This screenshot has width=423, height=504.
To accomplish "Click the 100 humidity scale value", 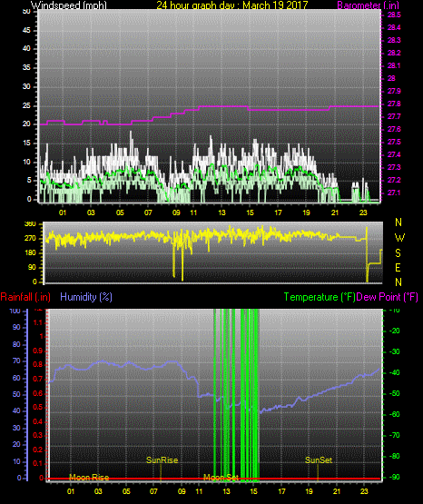I will point(15,311).
